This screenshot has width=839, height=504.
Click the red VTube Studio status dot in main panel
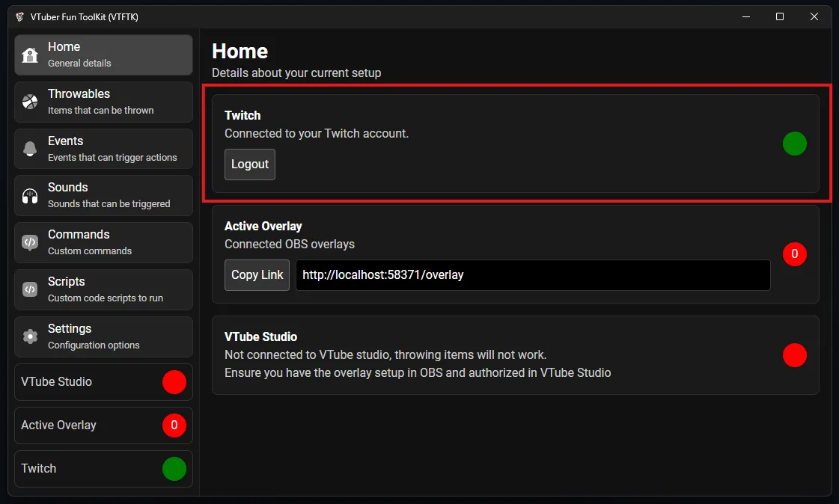tap(794, 355)
